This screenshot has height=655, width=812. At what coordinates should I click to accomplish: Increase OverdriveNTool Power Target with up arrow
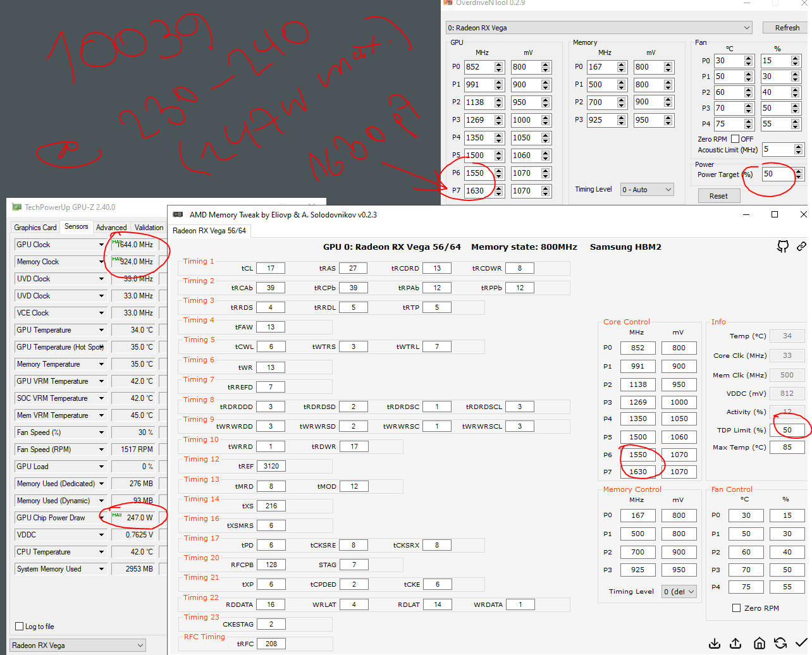(799, 171)
